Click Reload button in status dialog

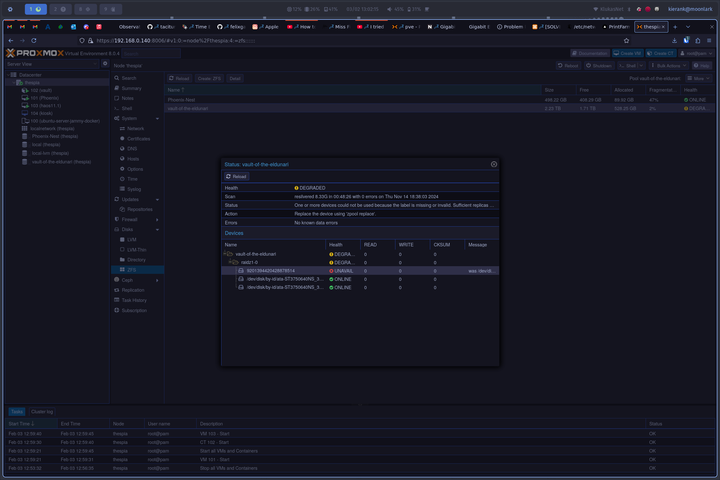[x=236, y=176]
